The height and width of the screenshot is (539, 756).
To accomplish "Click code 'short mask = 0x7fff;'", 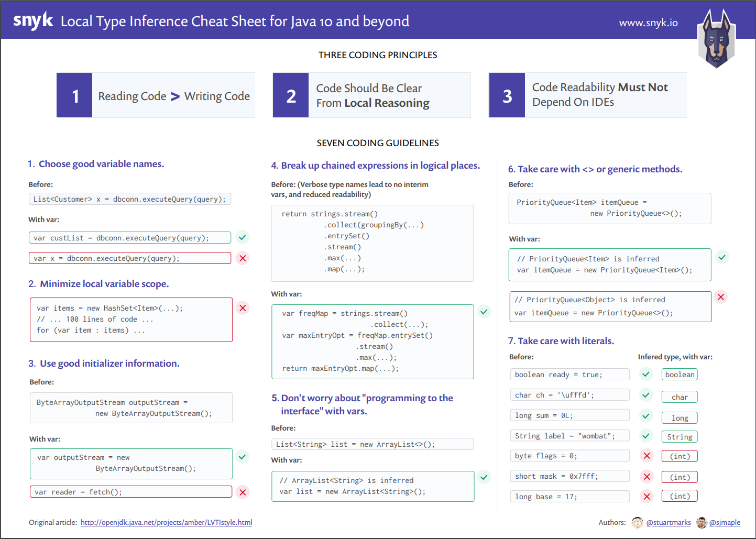I will pos(570,476).
